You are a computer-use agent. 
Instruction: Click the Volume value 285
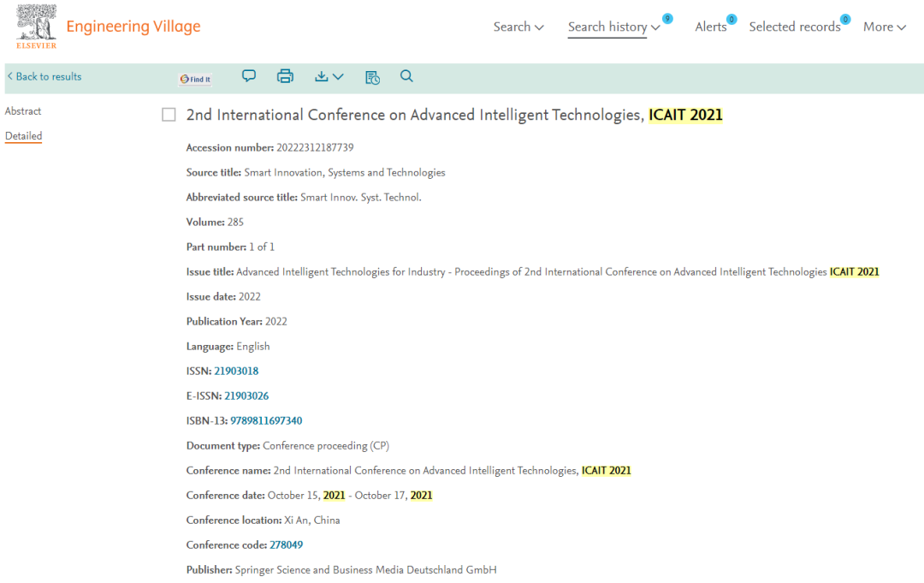(236, 223)
